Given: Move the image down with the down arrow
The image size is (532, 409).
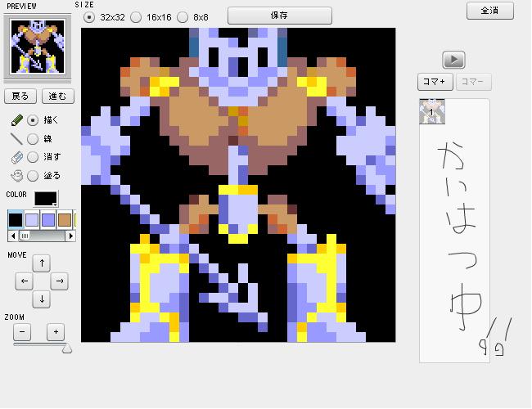Looking at the screenshot, I should [x=42, y=299].
